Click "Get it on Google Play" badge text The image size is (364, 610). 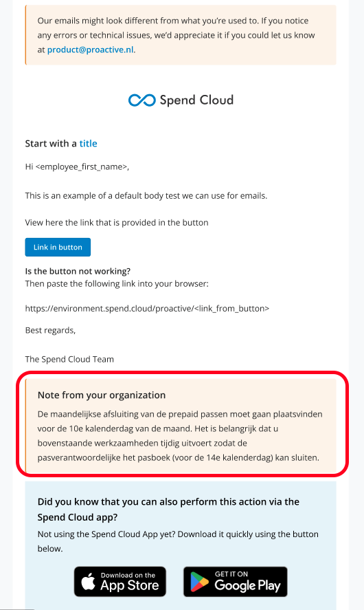[x=247, y=581]
